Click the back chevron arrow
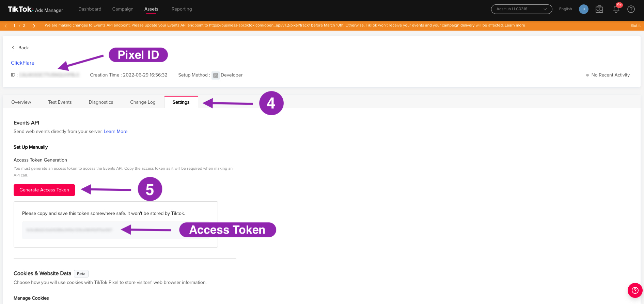The image size is (644, 304). [13, 48]
